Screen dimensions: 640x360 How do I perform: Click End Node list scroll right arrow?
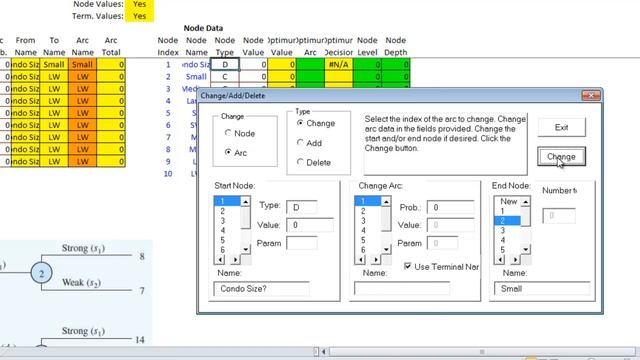(x=516, y=260)
